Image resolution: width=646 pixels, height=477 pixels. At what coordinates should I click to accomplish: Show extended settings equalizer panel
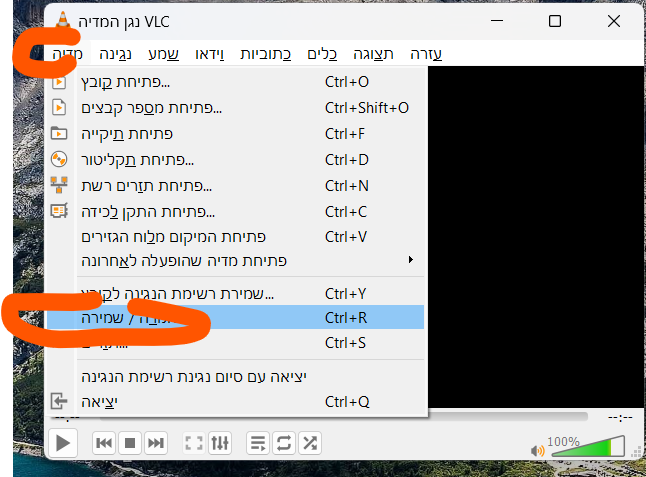(220, 443)
